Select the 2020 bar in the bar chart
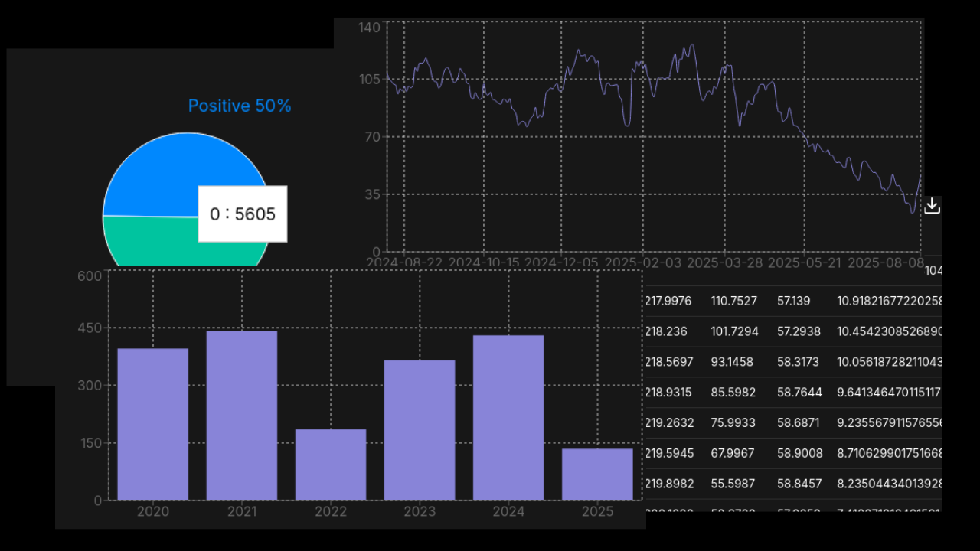 point(152,421)
